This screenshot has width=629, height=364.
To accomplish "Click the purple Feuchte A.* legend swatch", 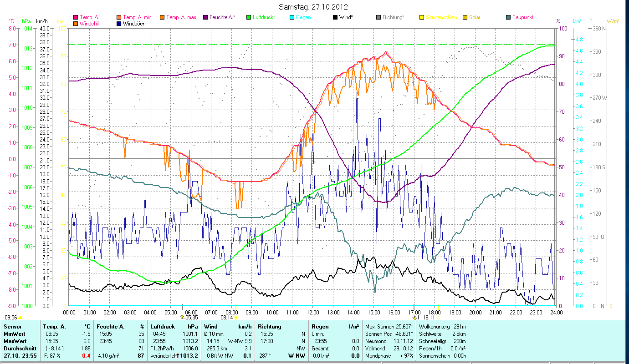I will pos(206,18).
